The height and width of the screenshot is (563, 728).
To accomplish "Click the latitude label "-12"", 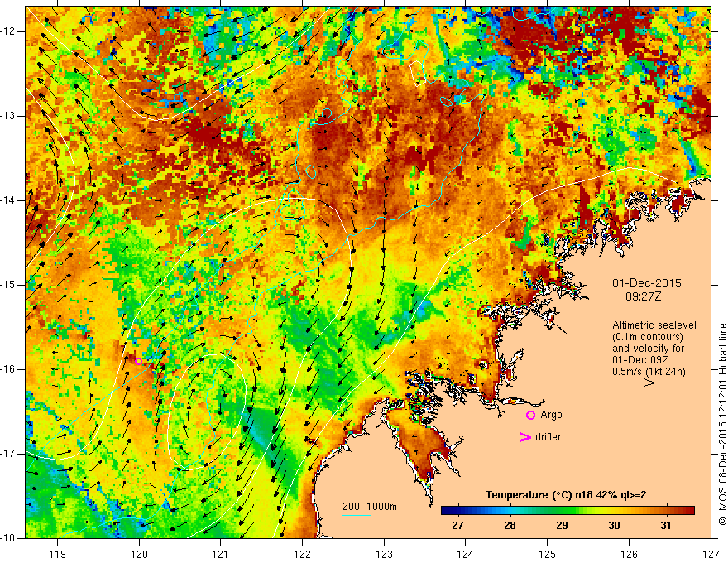I will 8,31.
